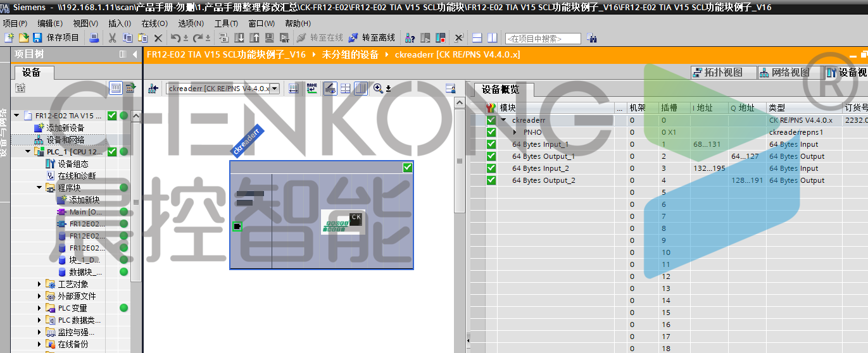Click the Assign device name icon

tap(311, 89)
